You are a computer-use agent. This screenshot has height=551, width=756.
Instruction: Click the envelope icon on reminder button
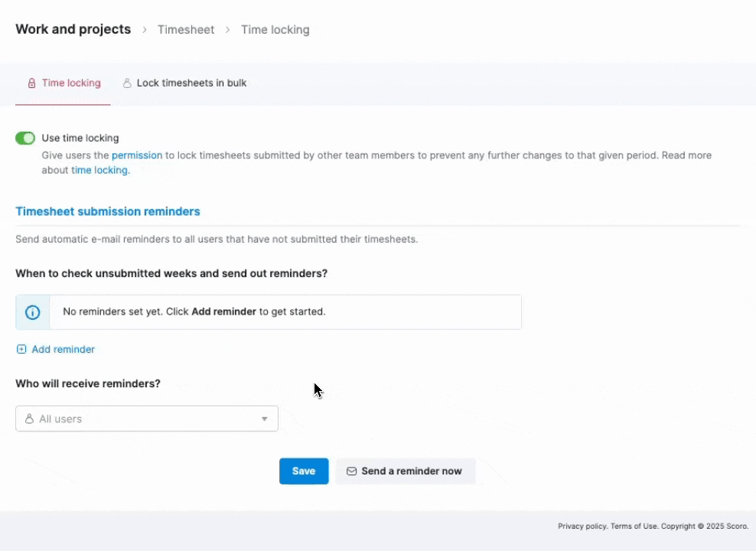(x=351, y=471)
